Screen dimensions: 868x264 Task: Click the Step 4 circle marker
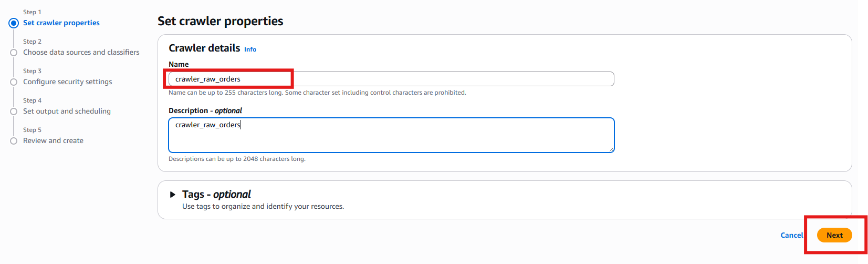(14, 111)
